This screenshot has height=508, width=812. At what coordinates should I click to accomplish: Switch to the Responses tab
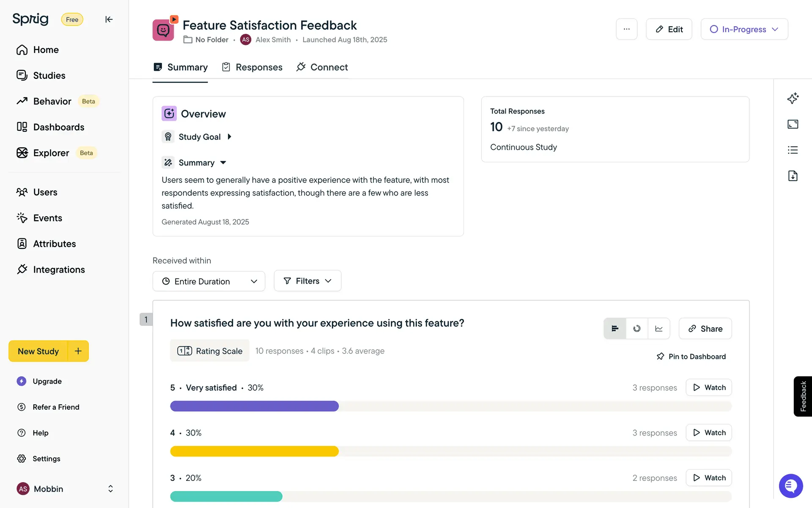(252, 67)
